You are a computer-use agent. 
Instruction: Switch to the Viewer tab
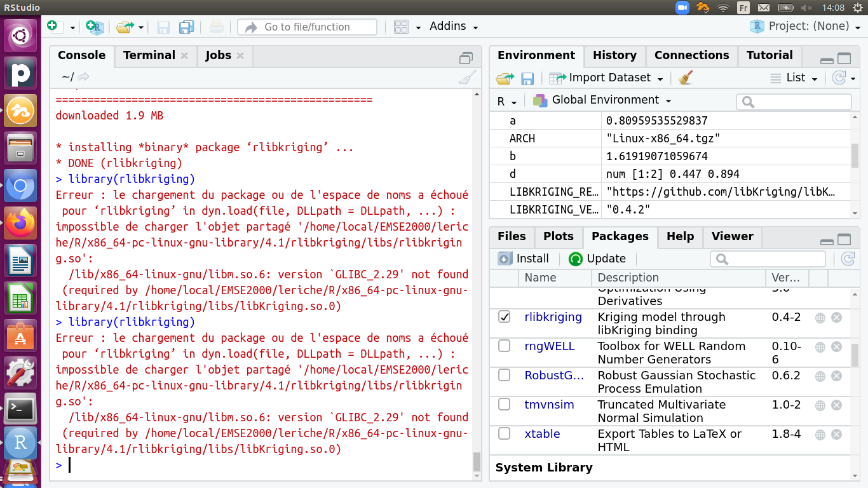732,236
